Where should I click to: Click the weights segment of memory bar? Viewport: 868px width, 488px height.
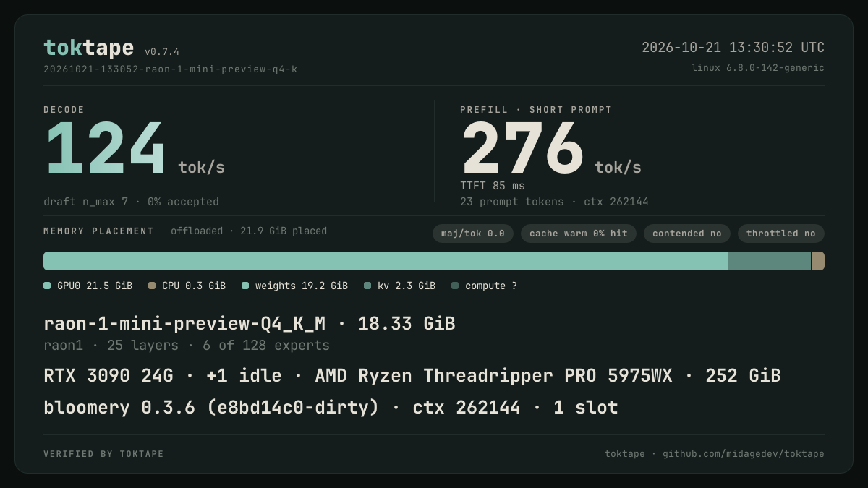pyautogui.click(x=386, y=261)
